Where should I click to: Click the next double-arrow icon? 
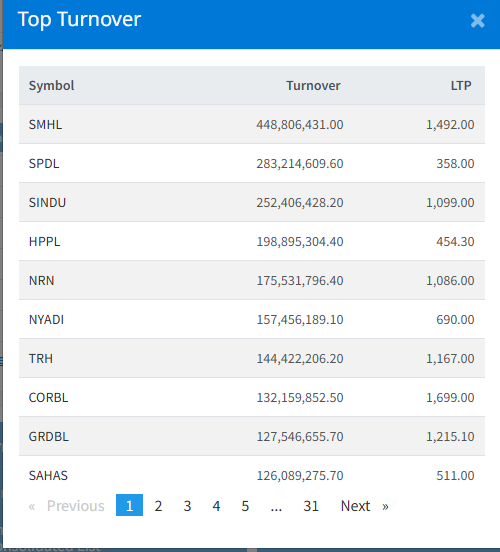(385, 506)
